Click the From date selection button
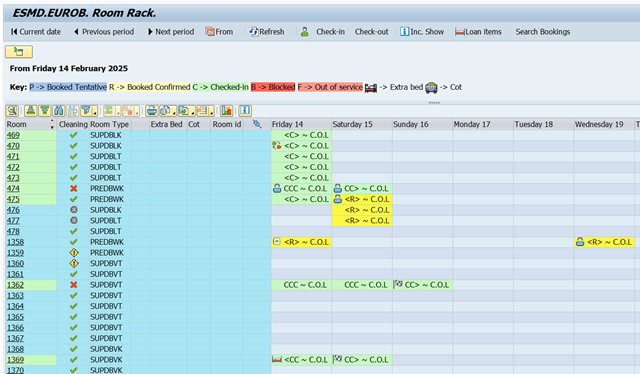Viewport: 640px width, 374px height. (219, 32)
